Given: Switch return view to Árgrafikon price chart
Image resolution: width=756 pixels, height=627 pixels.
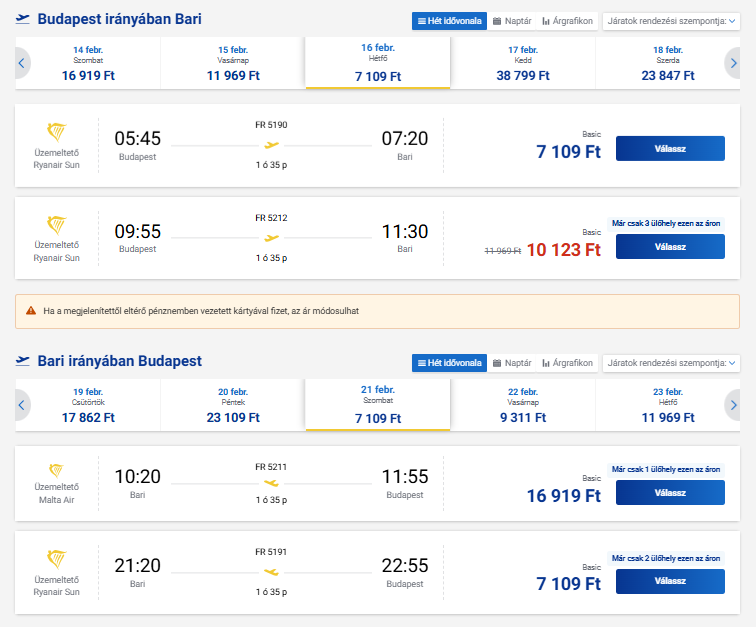Looking at the screenshot, I should pos(567,362).
